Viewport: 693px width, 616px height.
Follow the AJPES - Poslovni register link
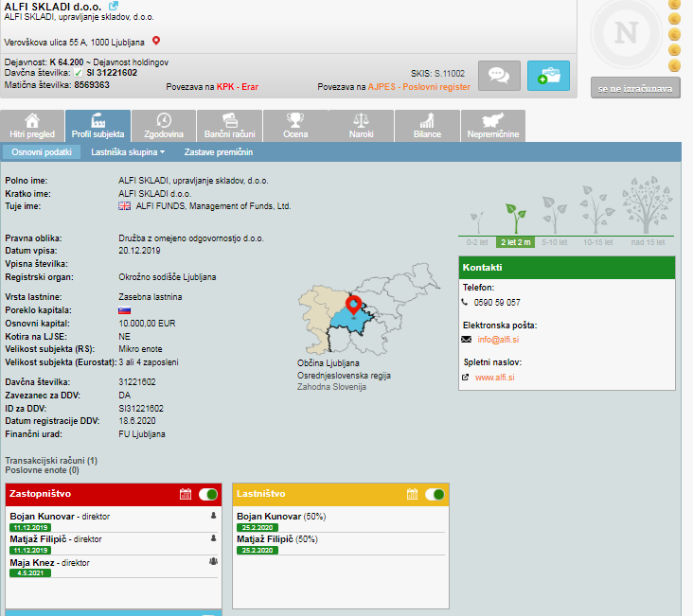pyautogui.click(x=418, y=86)
